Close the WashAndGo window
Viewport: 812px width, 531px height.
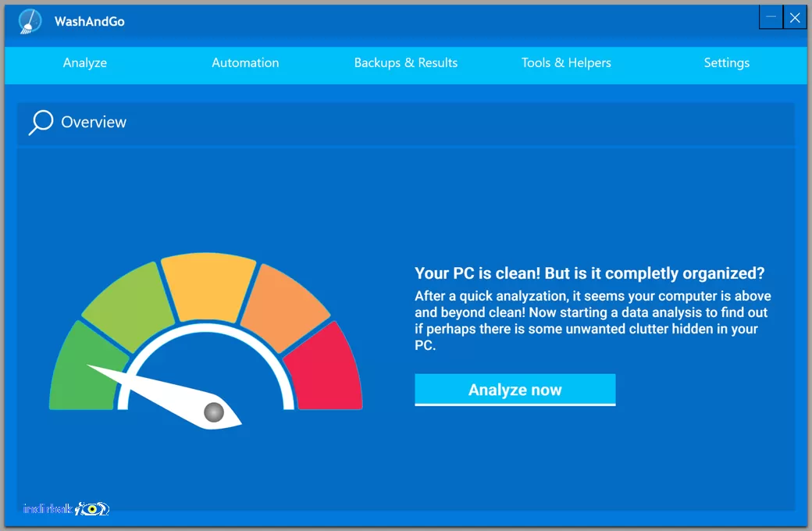pyautogui.click(x=795, y=17)
